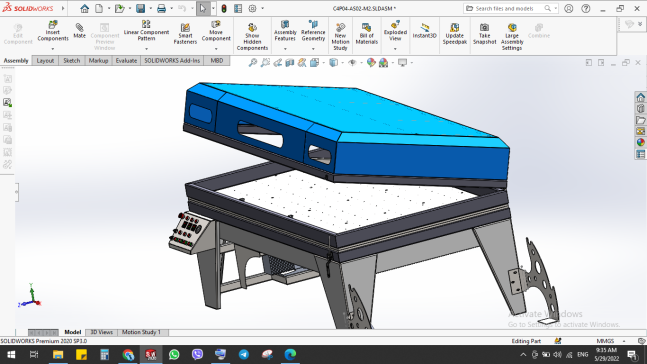Click the Exploded View tool
This screenshot has height=364, width=647.
click(x=395, y=31)
